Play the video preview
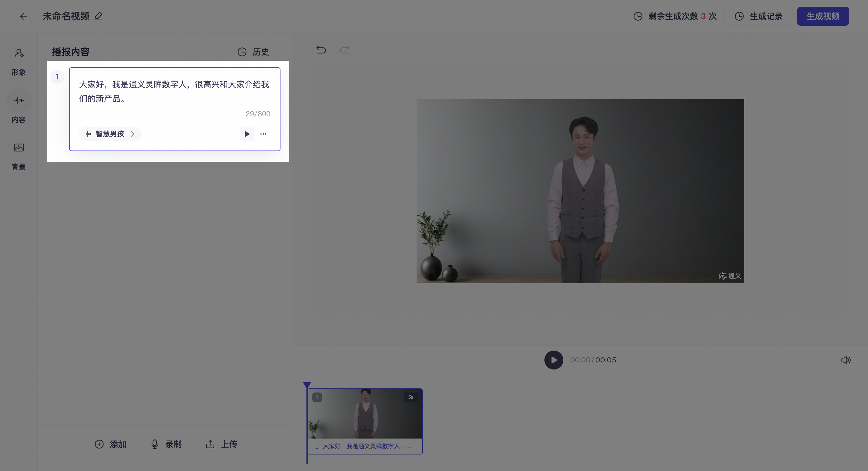Image resolution: width=868 pixels, height=471 pixels. tap(554, 360)
